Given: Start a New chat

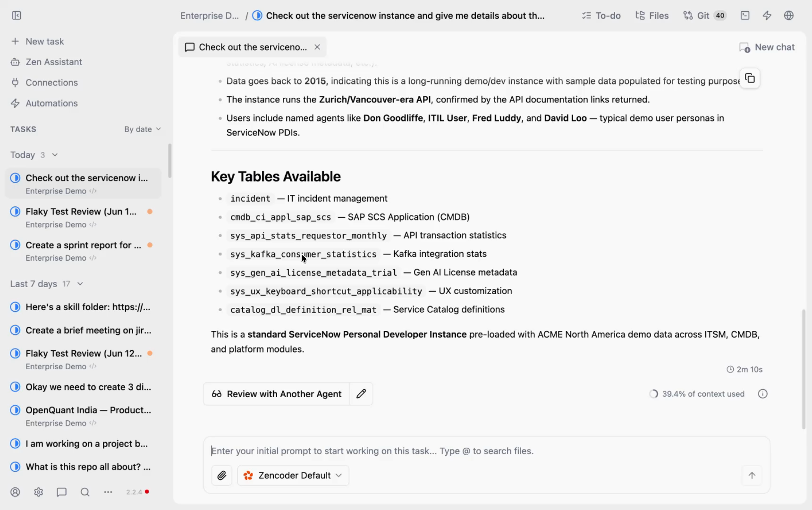Looking at the screenshot, I should coord(767,47).
